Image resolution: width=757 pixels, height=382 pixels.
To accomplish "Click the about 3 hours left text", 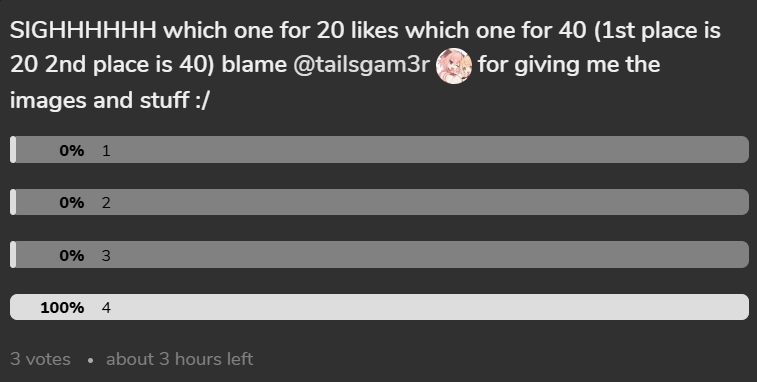I will click(x=180, y=359).
